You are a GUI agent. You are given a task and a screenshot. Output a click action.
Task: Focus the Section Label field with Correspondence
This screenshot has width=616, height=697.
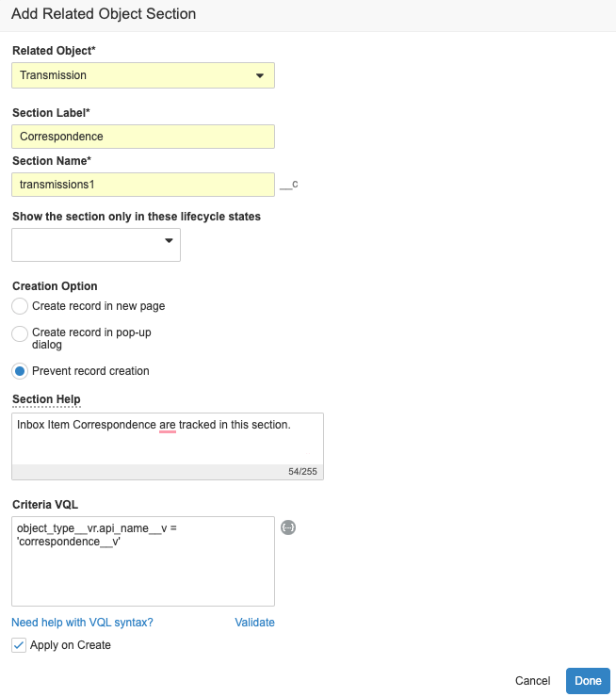(143, 137)
